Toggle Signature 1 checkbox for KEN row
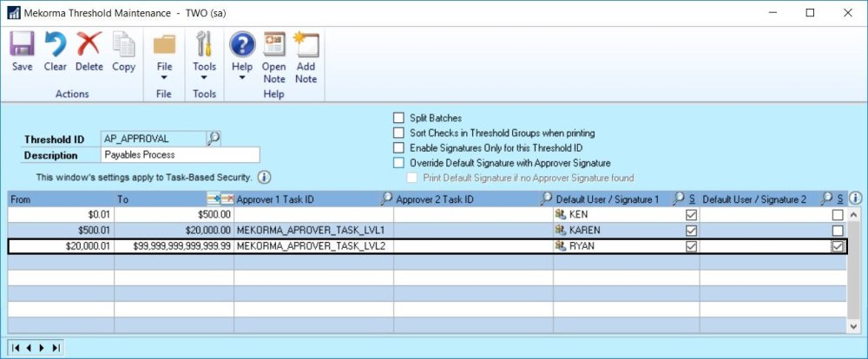The image size is (868, 359). pos(691,215)
